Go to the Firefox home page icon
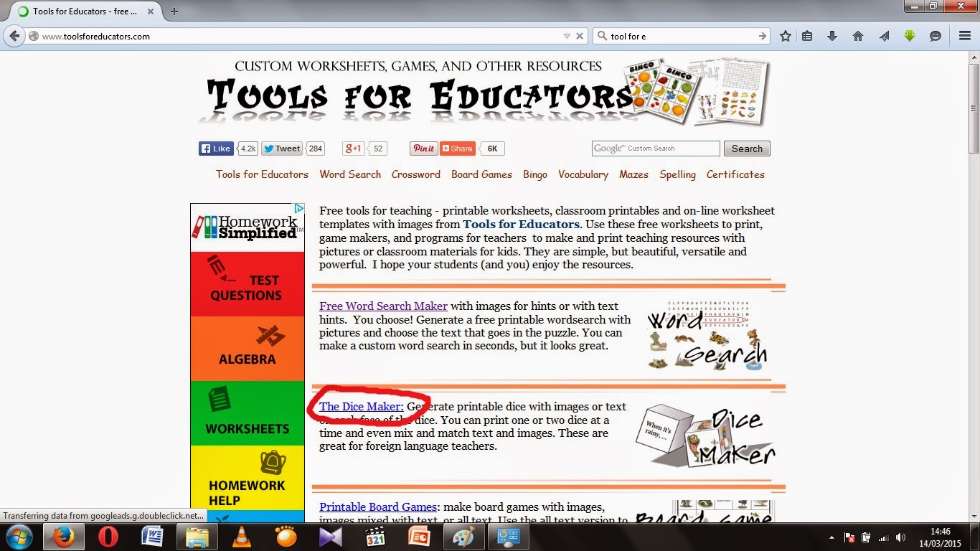 pos(858,36)
